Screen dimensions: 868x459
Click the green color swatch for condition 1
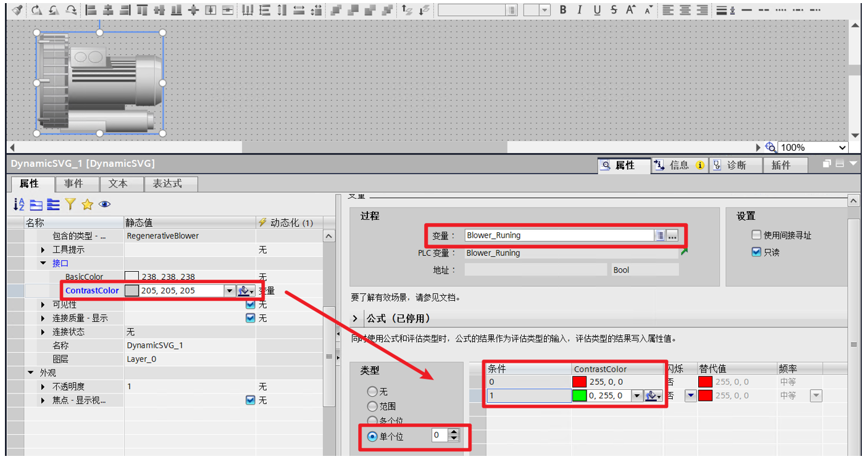pos(579,396)
